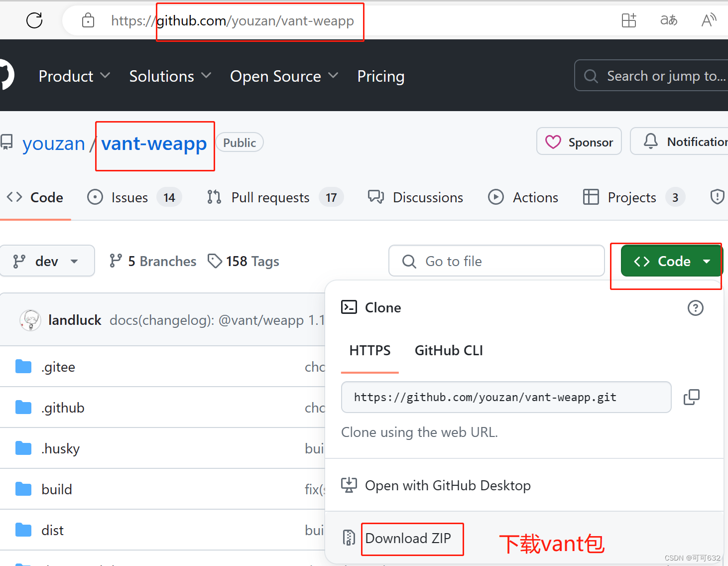
Task: Click the ZIP file icon
Action: click(x=349, y=538)
